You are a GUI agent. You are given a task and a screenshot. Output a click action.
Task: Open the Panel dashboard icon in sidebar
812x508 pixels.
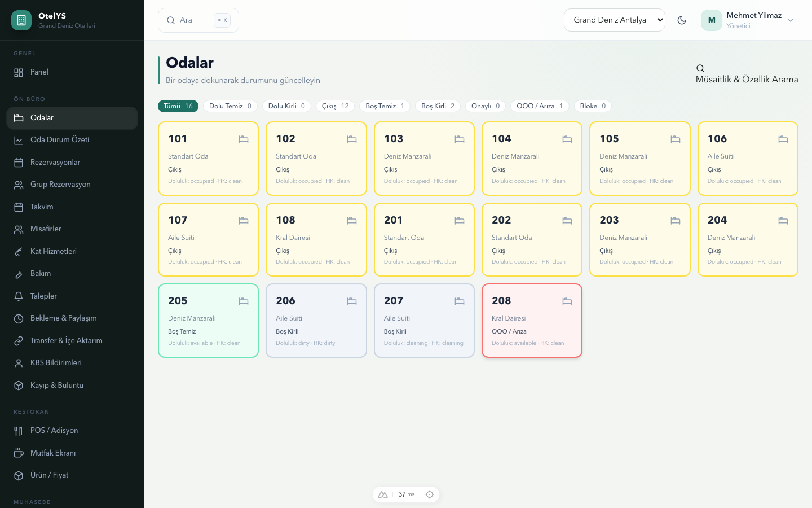click(x=19, y=72)
